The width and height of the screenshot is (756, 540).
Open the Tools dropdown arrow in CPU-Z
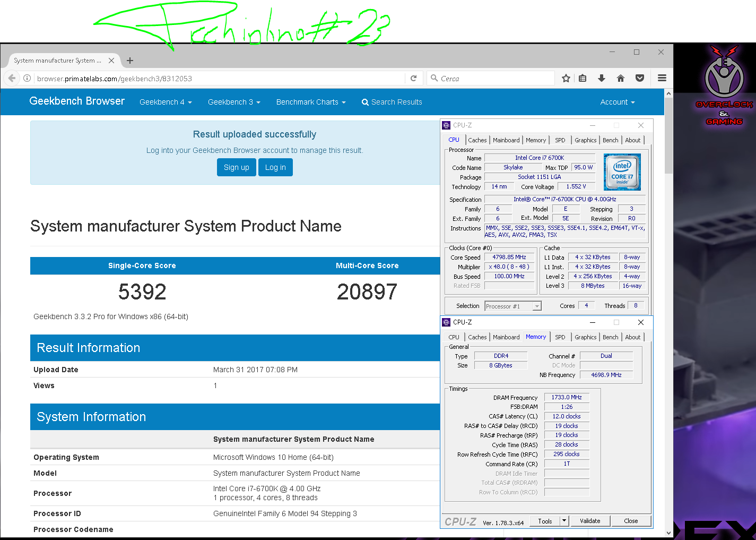tap(564, 521)
